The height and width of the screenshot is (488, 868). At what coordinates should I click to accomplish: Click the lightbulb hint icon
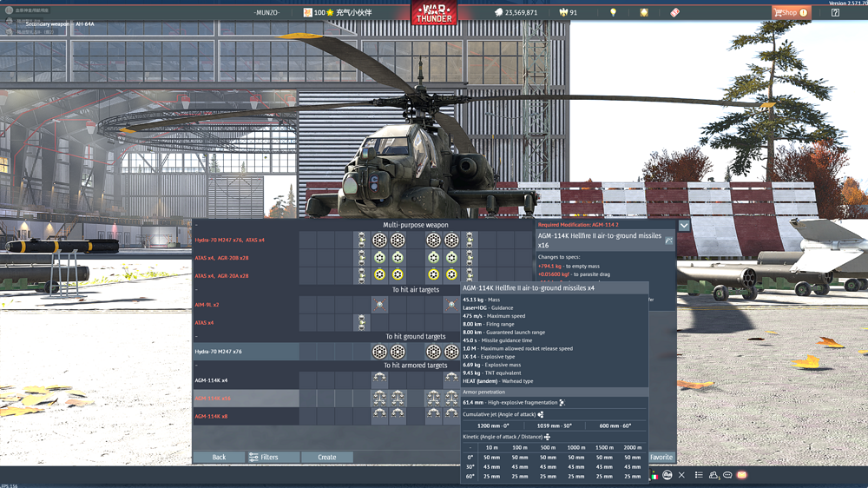pos(613,12)
